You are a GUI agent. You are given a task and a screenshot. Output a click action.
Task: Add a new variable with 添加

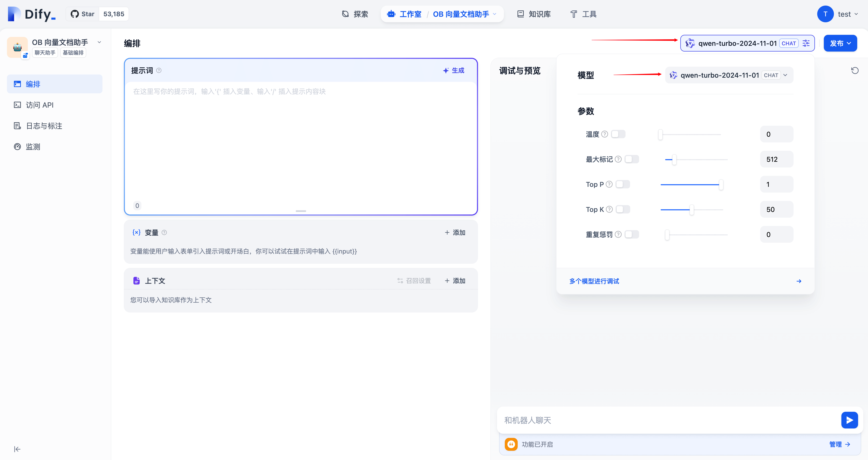(x=455, y=233)
